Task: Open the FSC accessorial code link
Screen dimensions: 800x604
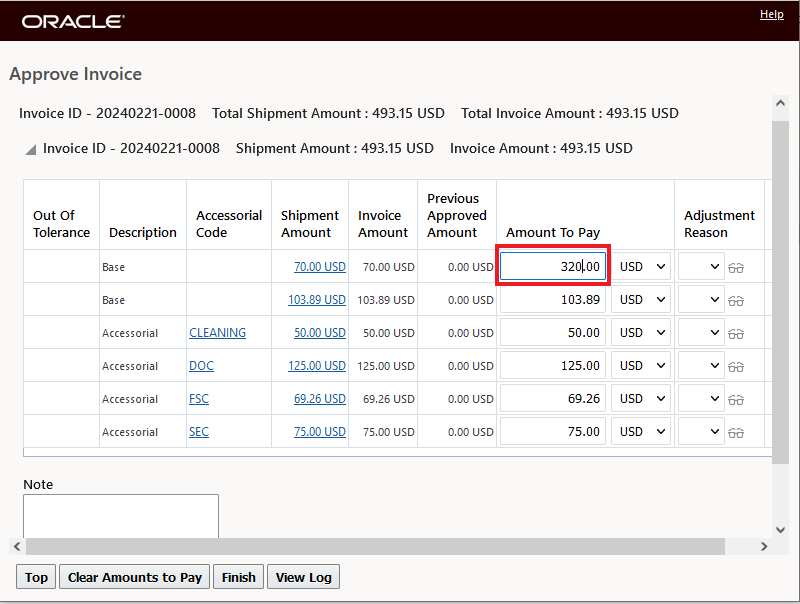Action: click(x=199, y=398)
